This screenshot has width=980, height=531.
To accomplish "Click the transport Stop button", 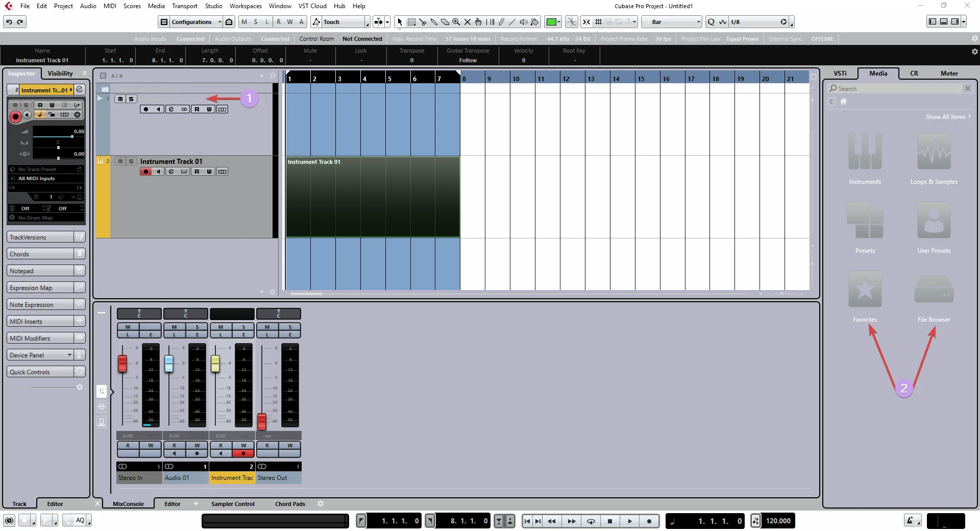I will coord(610,521).
